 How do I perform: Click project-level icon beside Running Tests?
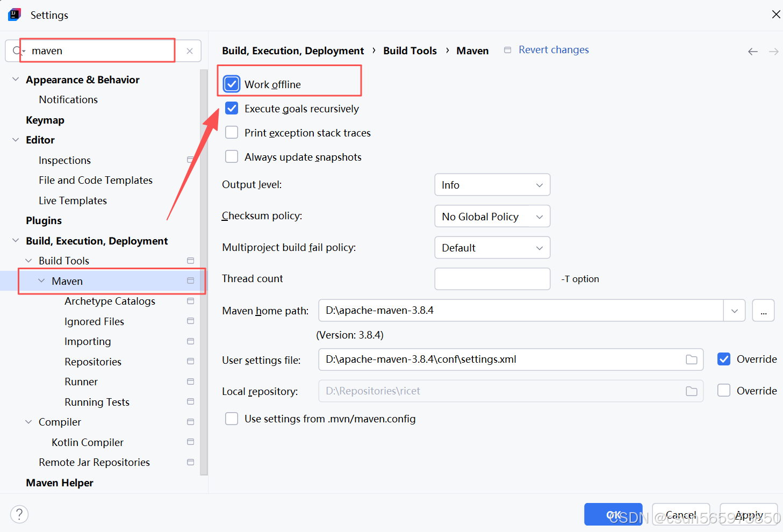(190, 401)
